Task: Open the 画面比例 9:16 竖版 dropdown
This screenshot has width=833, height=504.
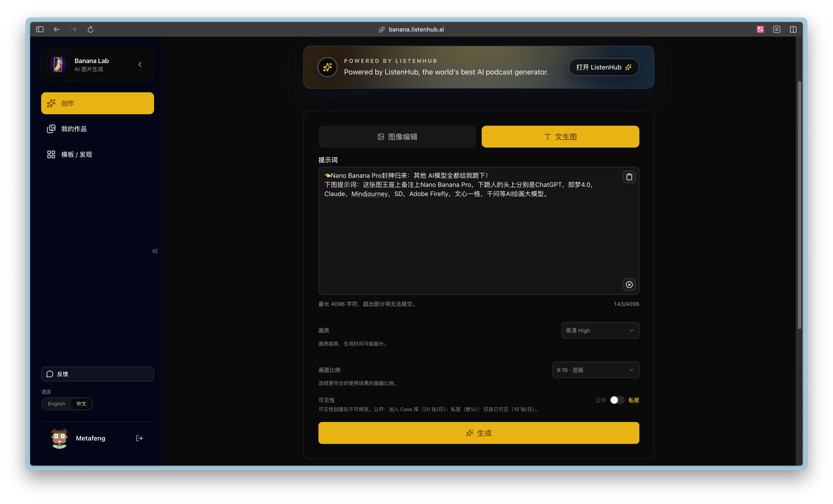Action: point(595,370)
